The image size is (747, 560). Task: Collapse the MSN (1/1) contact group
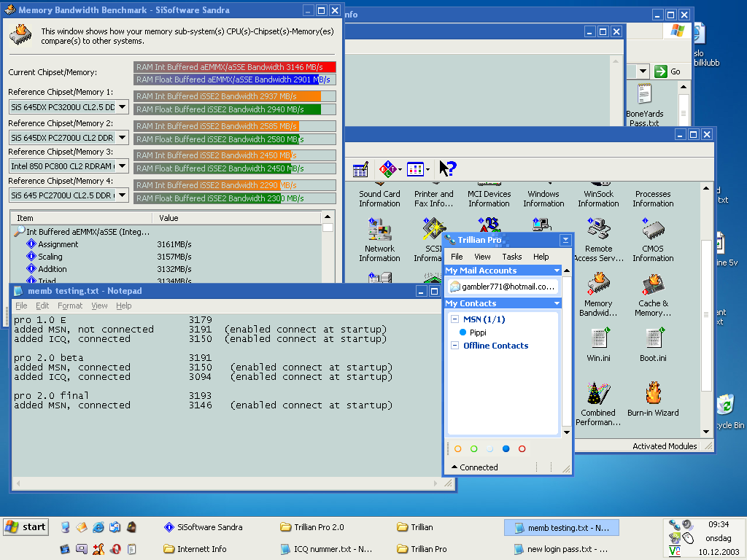click(454, 319)
